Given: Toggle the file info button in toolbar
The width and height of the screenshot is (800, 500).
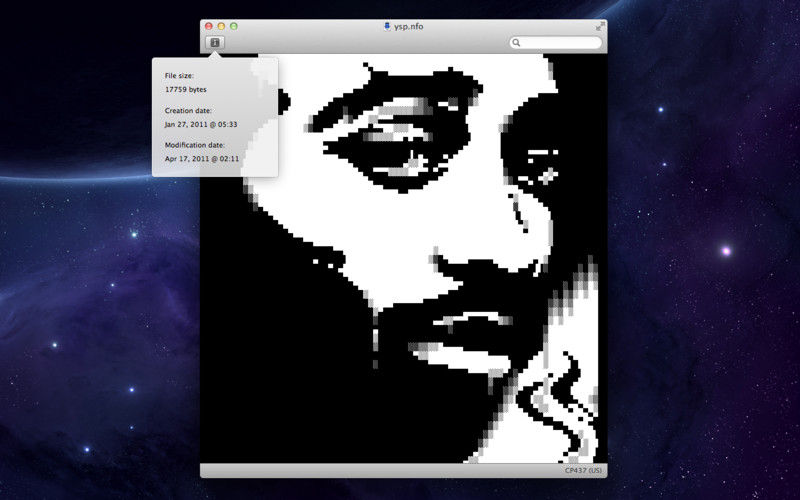Looking at the screenshot, I should coord(215,43).
